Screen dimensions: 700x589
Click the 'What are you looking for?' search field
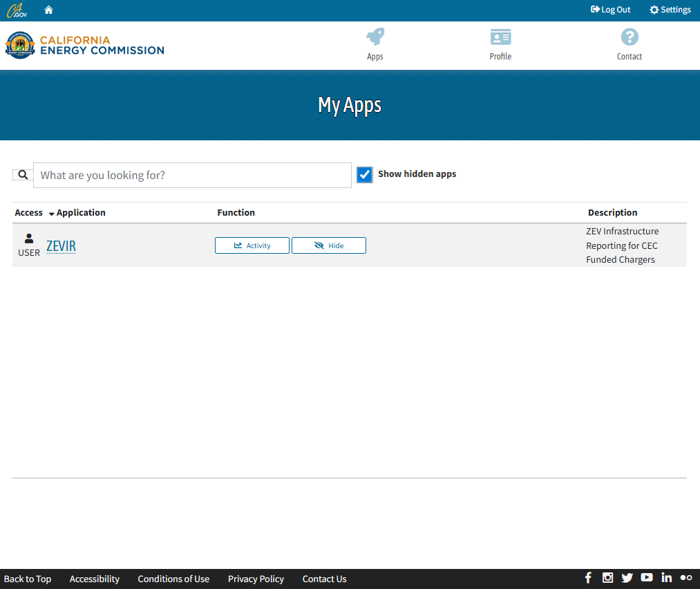192,175
